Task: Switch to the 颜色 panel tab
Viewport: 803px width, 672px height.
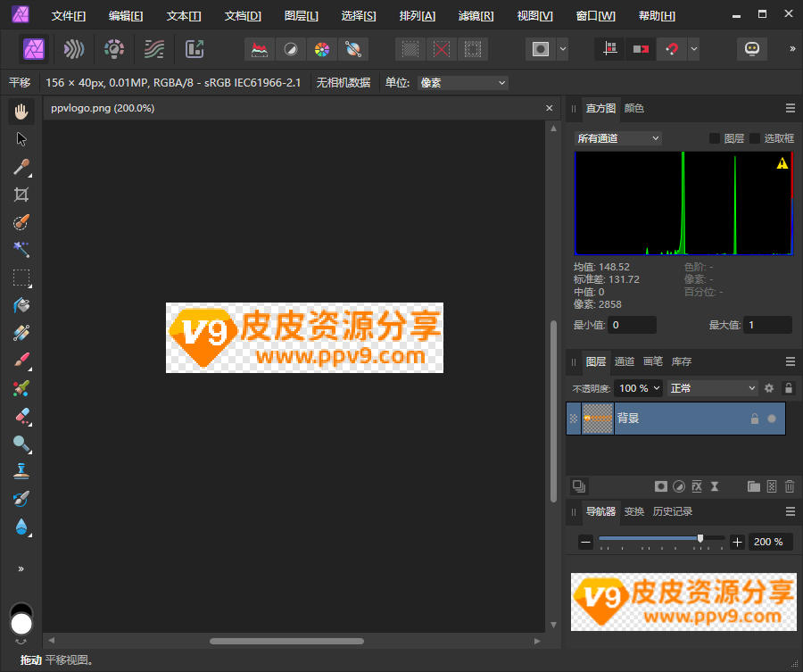Action: (x=634, y=108)
